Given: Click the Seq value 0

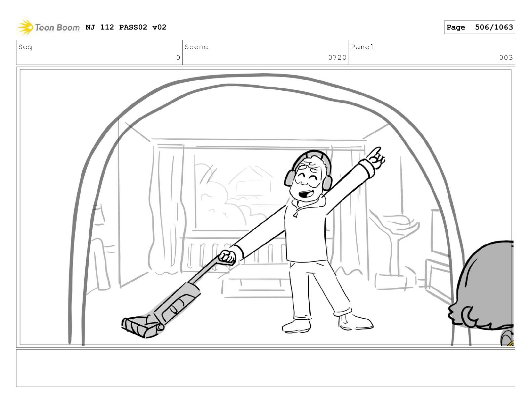Looking at the screenshot, I should pos(178,58).
